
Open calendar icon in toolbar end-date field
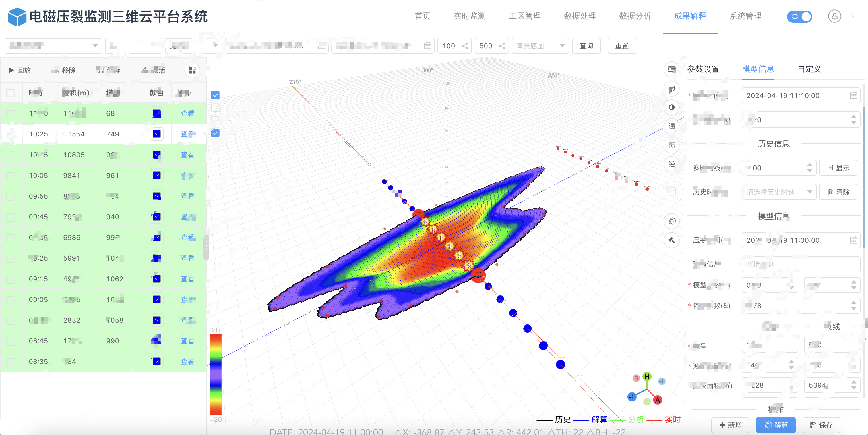point(428,45)
